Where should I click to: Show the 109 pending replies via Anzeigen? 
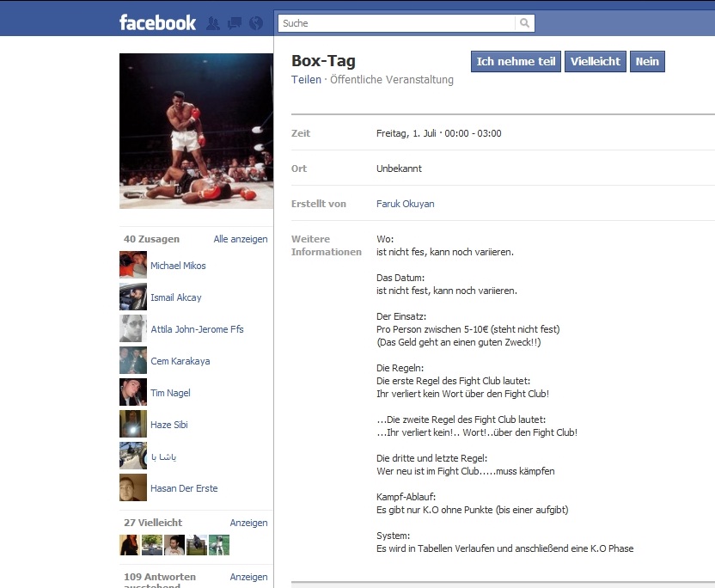pos(248,577)
